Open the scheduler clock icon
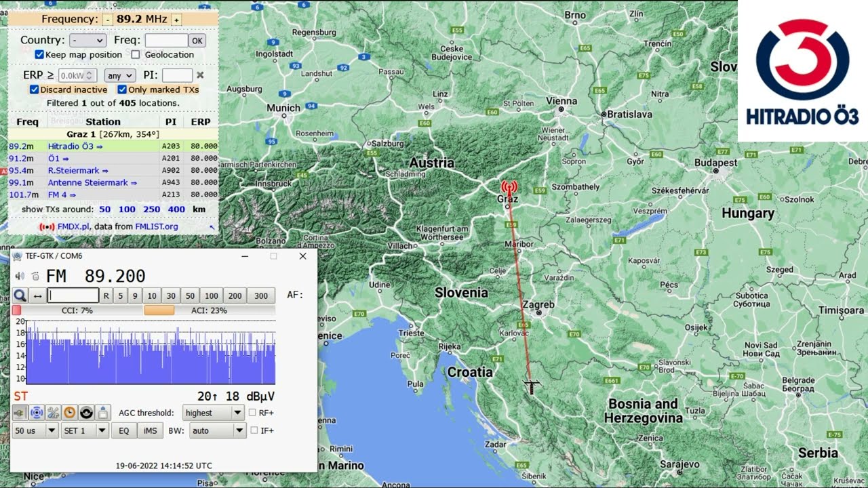The width and height of the screenshot is (868, 488). pos(70,412)
